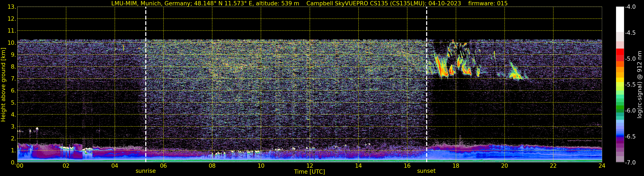Click the time axis tick '12'
644x176 pixels.
click(x=310, y=166)
